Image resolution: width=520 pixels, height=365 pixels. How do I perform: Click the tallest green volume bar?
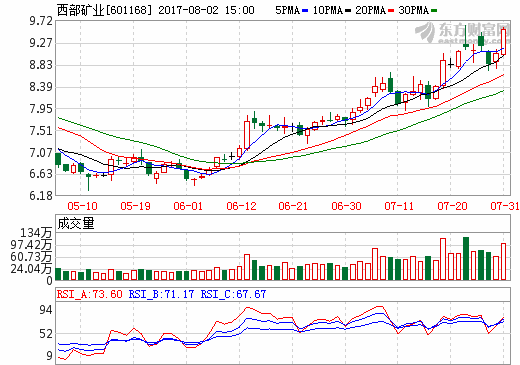466,258
